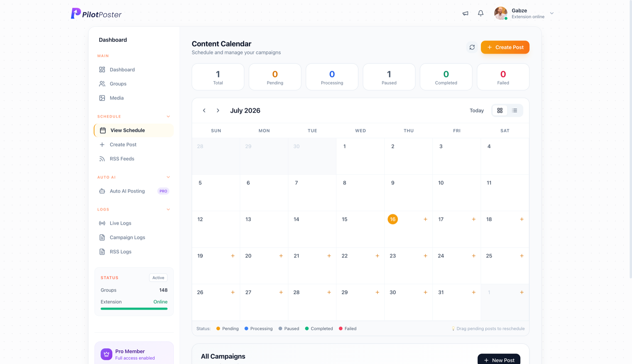Open RSS Feeds page
Viewport: 632px width, 364px height.
134,159
